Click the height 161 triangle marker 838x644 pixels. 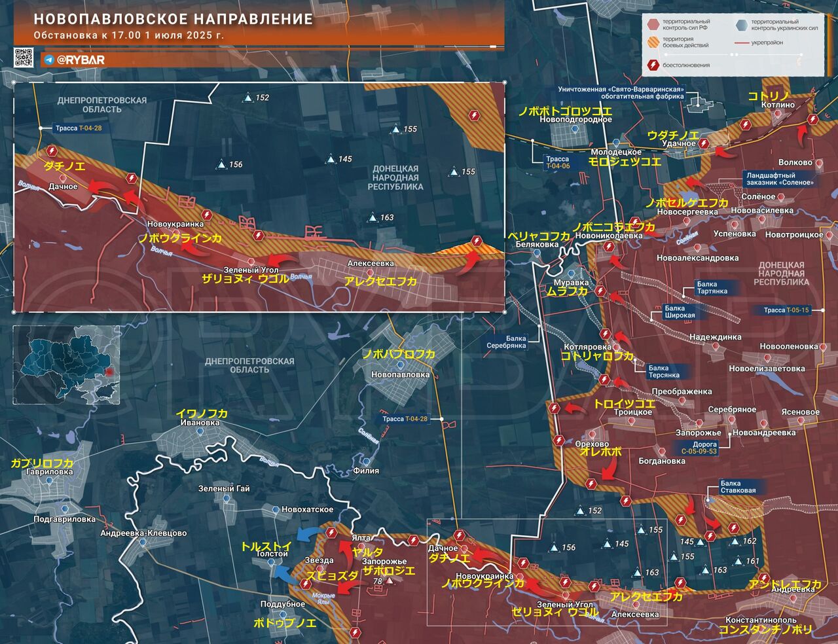tap(738, 561)
